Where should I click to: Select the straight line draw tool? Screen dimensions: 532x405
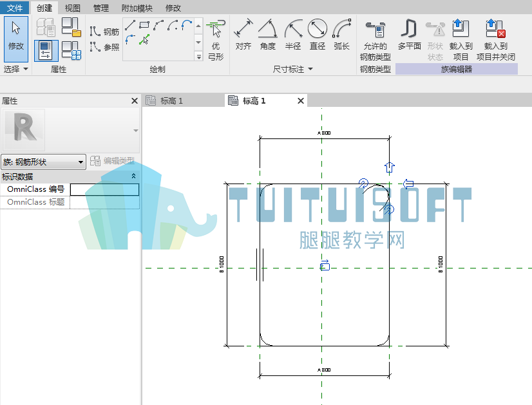point(130,24)
